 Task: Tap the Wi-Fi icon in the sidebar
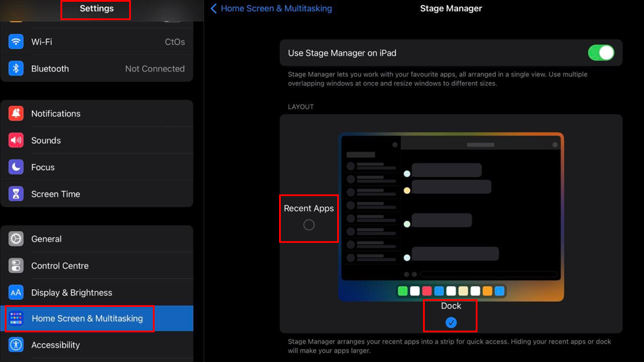(16, 41)
